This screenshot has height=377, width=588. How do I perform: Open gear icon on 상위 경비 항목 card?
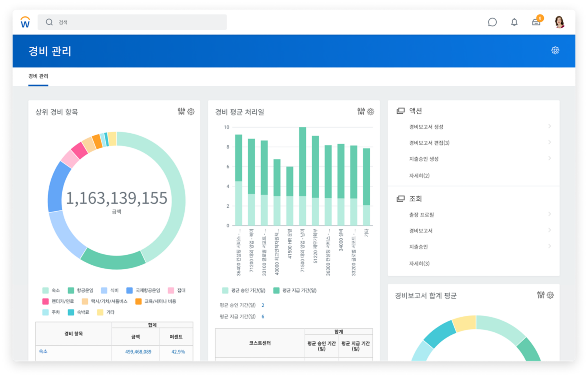pyautogui.click(x=191, y=112)
